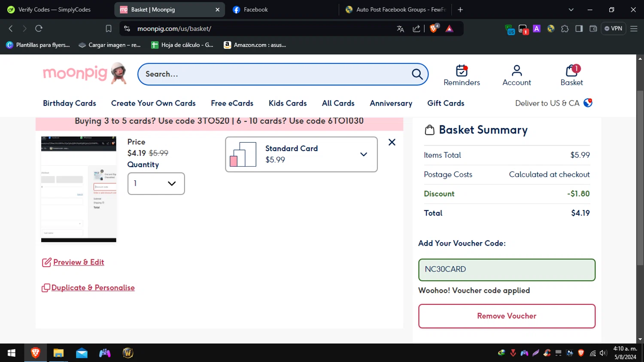
Task: Open Brave Wallet icon
Action: tap(593, 29)
